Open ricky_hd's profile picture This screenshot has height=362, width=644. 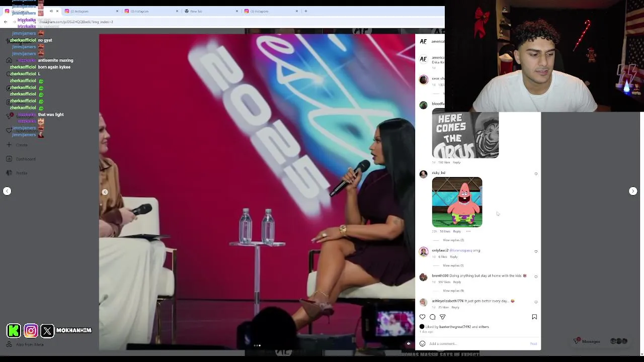tap(423, 174)
